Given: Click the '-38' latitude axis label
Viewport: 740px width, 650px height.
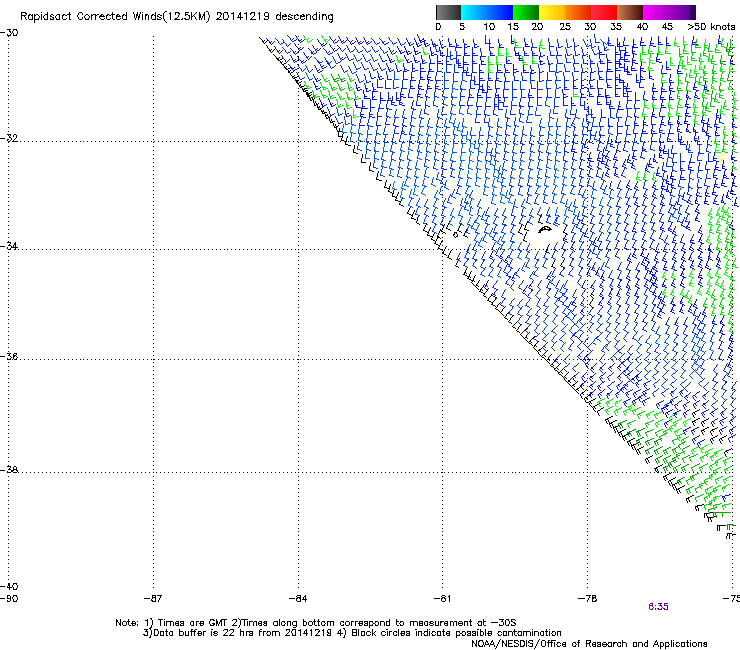Looking at the screenshot, I should pos(9,470).
